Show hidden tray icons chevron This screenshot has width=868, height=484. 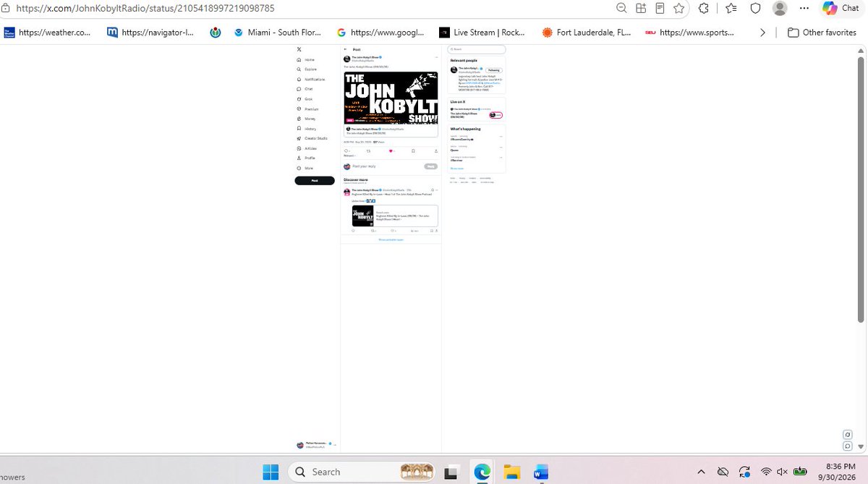(700, 472)
